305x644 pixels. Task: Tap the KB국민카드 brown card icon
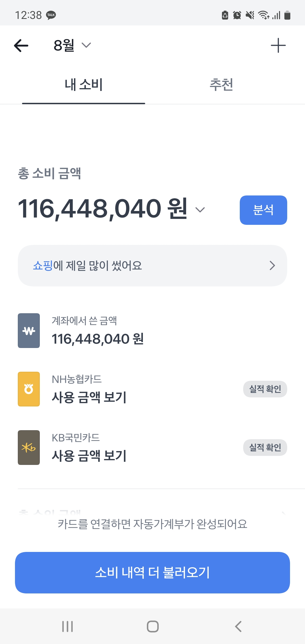(29, 447)
